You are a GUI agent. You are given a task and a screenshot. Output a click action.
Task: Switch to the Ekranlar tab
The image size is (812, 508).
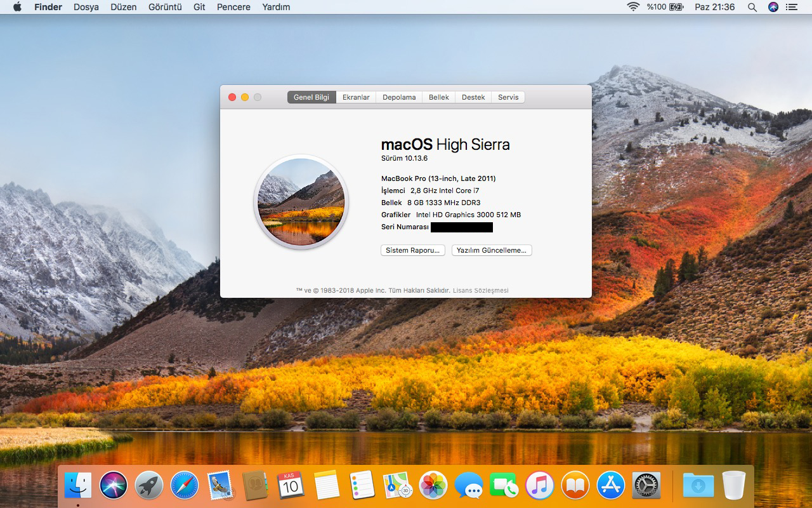coord(356,97)
